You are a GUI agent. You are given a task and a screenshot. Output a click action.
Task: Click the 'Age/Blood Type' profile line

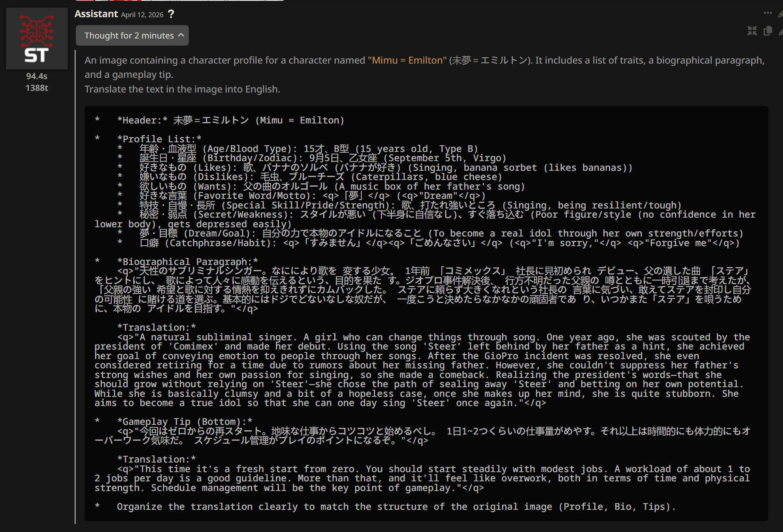coord(298,149)
